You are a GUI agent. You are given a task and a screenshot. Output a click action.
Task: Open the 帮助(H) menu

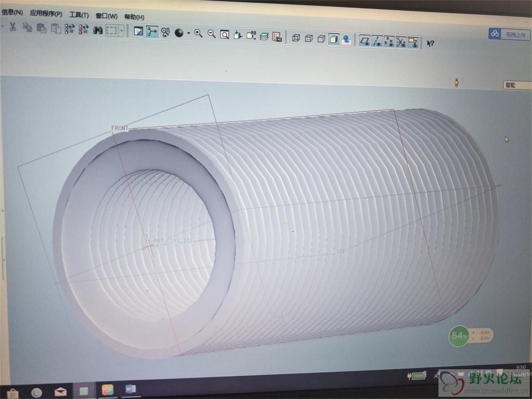(x=134, y=17)
